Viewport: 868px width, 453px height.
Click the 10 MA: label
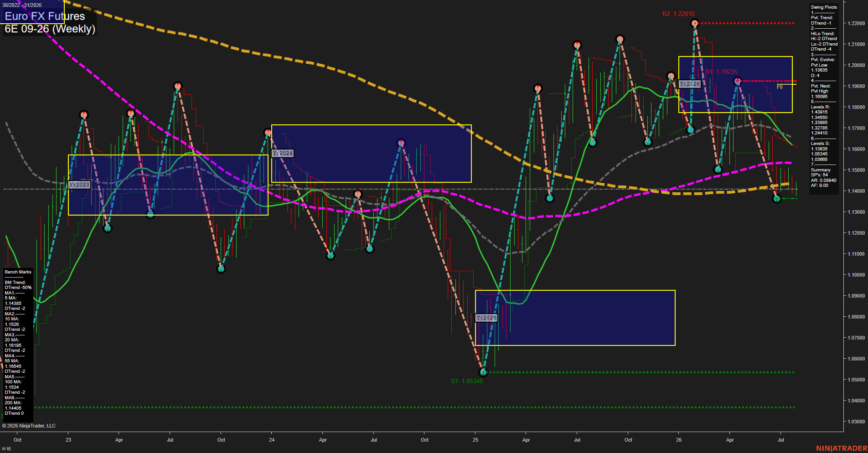[12, 319]
